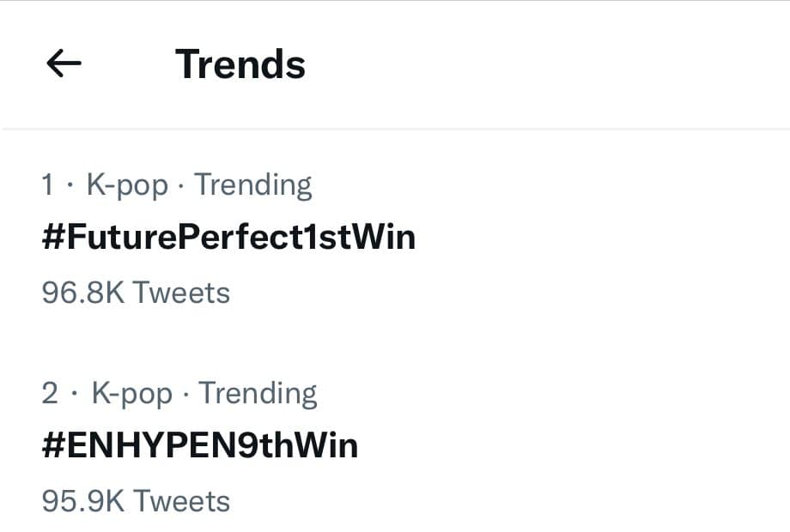Open the #FuturePerfect1stWin hashtag

228,238
